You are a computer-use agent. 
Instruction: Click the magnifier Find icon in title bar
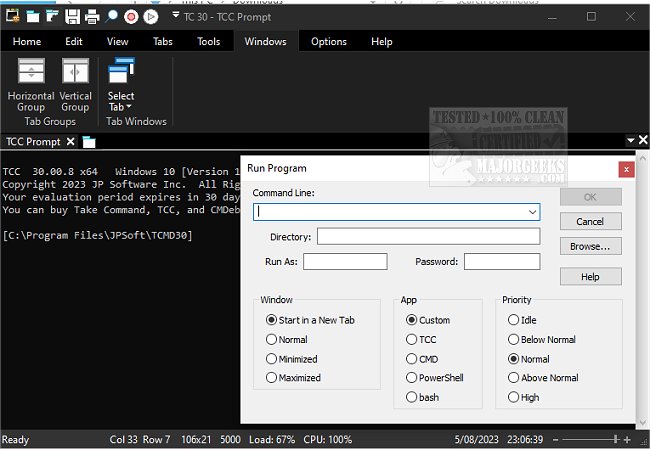click(x=112, y=16)
